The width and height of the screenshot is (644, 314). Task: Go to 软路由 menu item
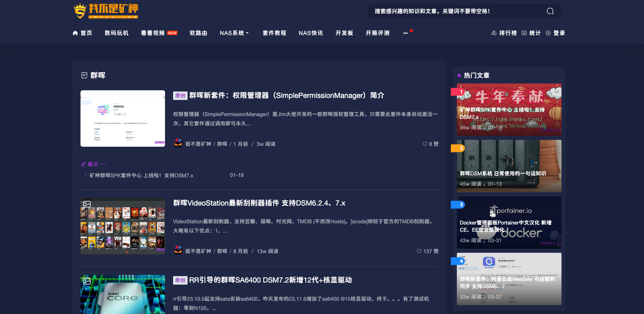point(198,33)
